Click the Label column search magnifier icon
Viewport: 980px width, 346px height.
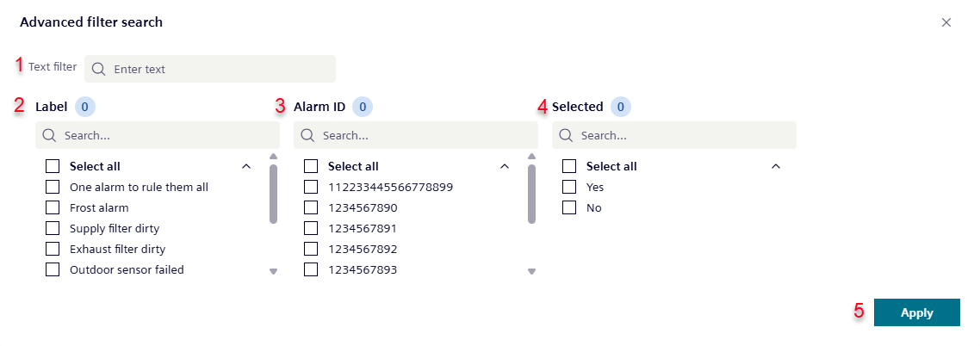(49, 135)
